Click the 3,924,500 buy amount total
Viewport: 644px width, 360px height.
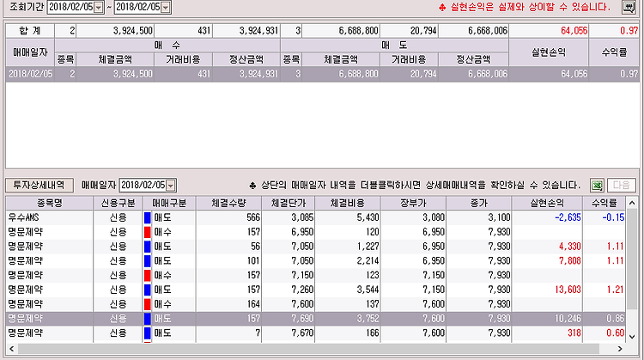coord(132,31)
